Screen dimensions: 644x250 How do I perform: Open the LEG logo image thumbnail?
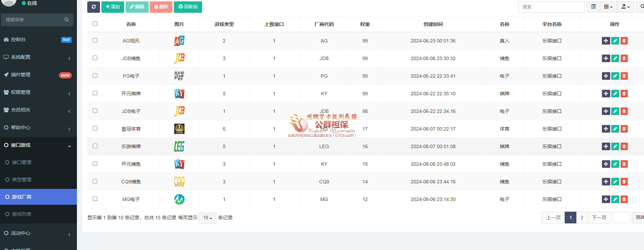(x=179, y=146)
